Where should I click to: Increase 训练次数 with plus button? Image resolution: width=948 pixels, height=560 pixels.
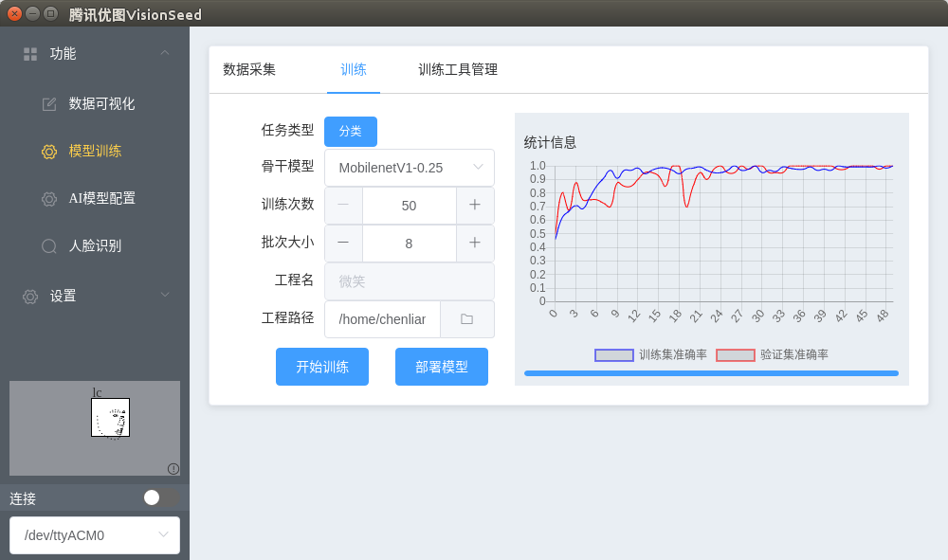[475, 205]
